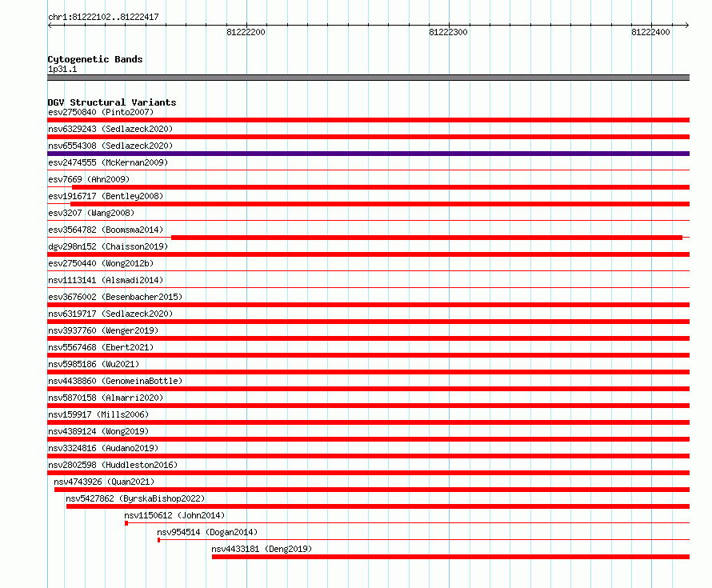Select dgv298n152 (Chaisson2019) label
The width and height of the screenshot is (712, 588).
click(x=108, y=246)
